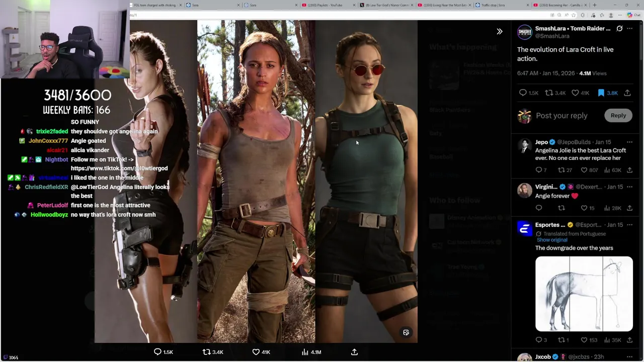Screen dimensions: 644x362
Task: Reply to Esportes comment showing 3 replies
Action: 541,340
